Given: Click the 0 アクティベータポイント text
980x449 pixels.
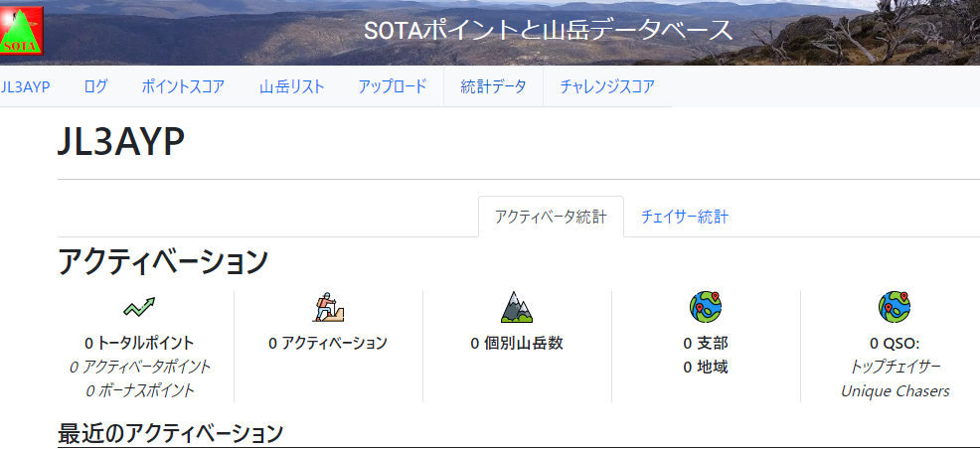Looking at the screenshot, I should pos(139,367).
